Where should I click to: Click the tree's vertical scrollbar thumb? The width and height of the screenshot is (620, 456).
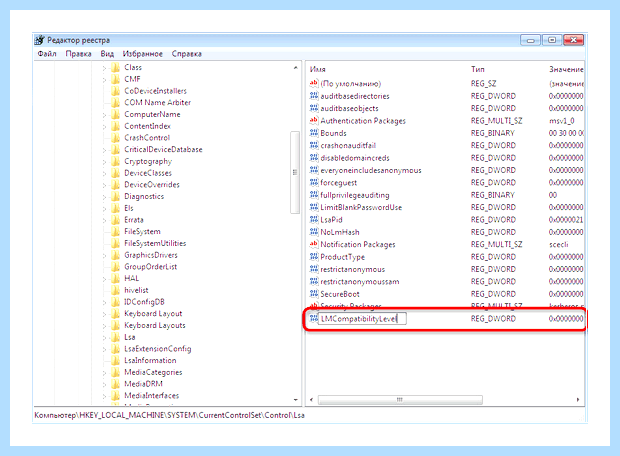295,172
